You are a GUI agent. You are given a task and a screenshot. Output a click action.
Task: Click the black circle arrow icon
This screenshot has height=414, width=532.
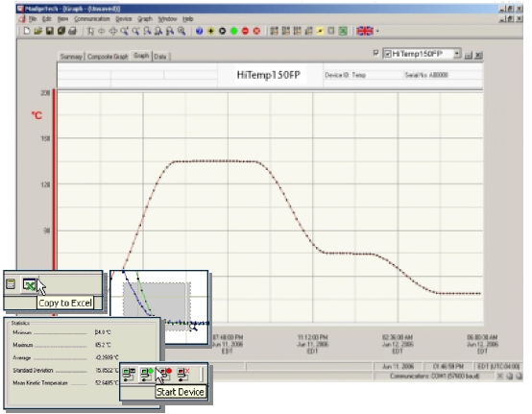tap(222, 32)
